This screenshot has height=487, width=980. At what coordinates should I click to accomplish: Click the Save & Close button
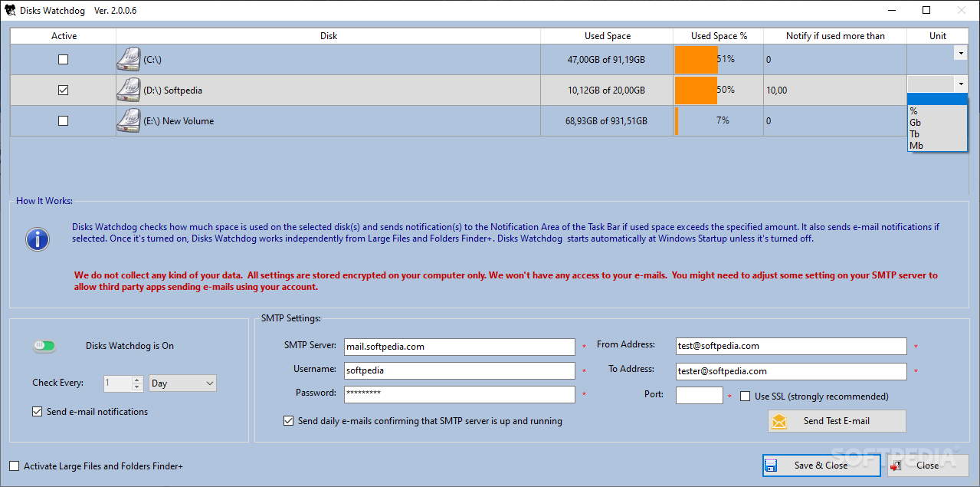point(821,466)
